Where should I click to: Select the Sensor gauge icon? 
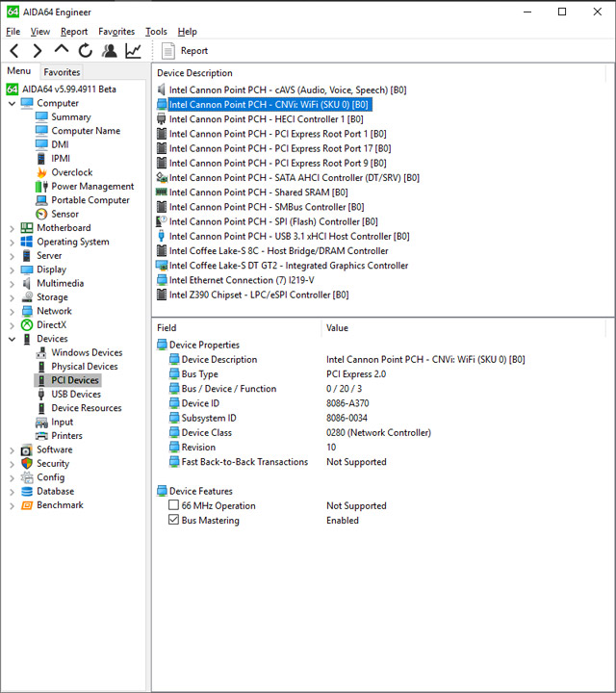[41, 214]
